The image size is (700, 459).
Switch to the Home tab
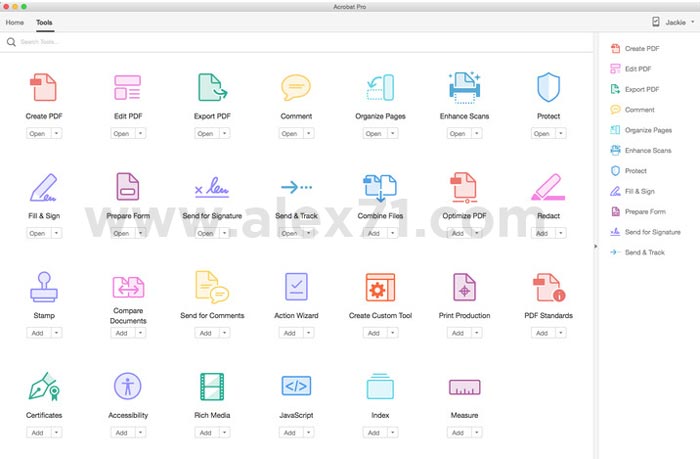pos(15,22)
